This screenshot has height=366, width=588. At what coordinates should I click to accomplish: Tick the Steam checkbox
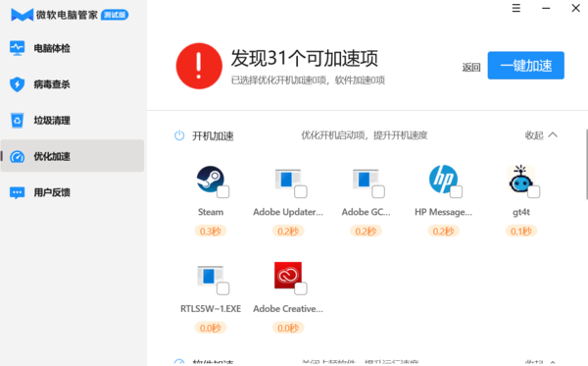tap(223, 191)
